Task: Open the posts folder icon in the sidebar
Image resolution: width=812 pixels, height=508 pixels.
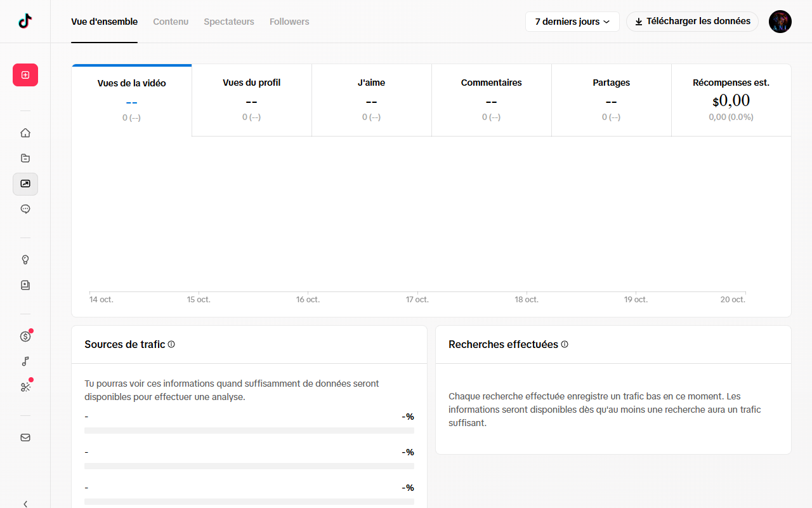Action: tap(25, 158)
